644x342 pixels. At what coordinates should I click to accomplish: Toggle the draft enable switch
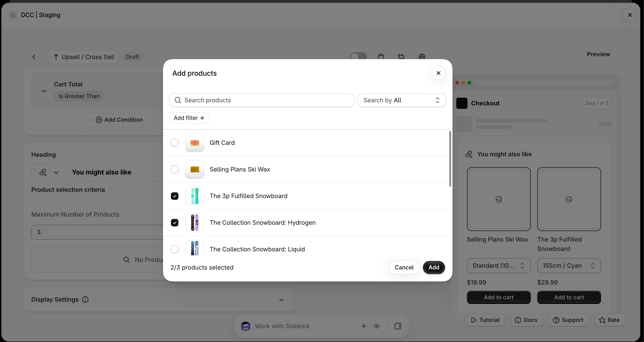click(x=358, y=57)
